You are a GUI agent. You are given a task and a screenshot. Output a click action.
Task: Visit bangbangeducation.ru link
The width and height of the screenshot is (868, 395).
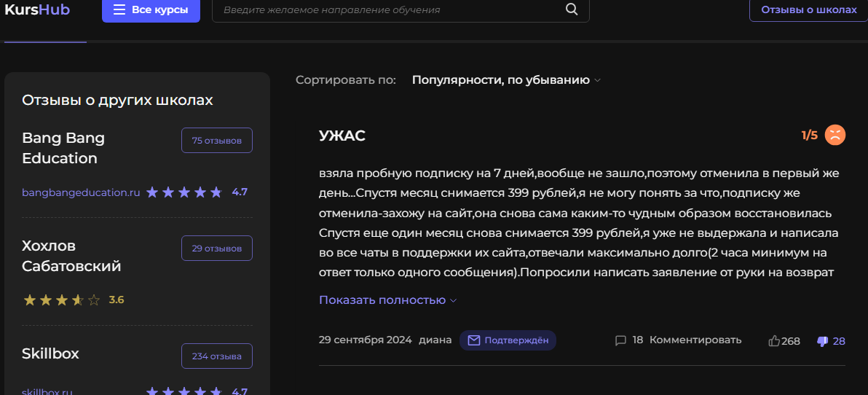click(81, 192)
